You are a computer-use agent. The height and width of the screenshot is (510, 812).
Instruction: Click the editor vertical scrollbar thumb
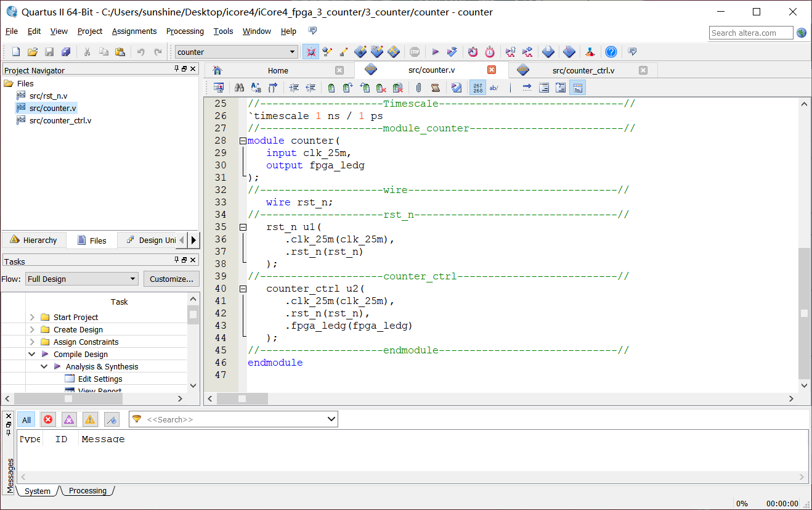804,313
